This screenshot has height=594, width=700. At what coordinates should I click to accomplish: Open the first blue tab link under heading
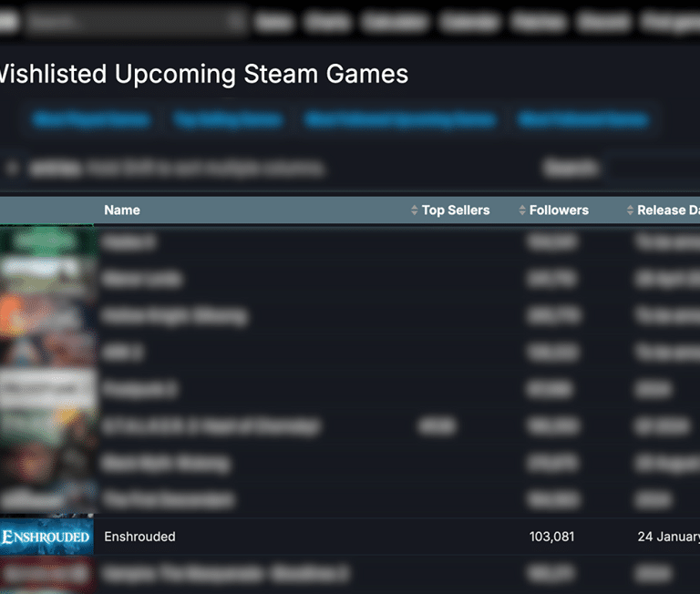(x=91, y=119)
